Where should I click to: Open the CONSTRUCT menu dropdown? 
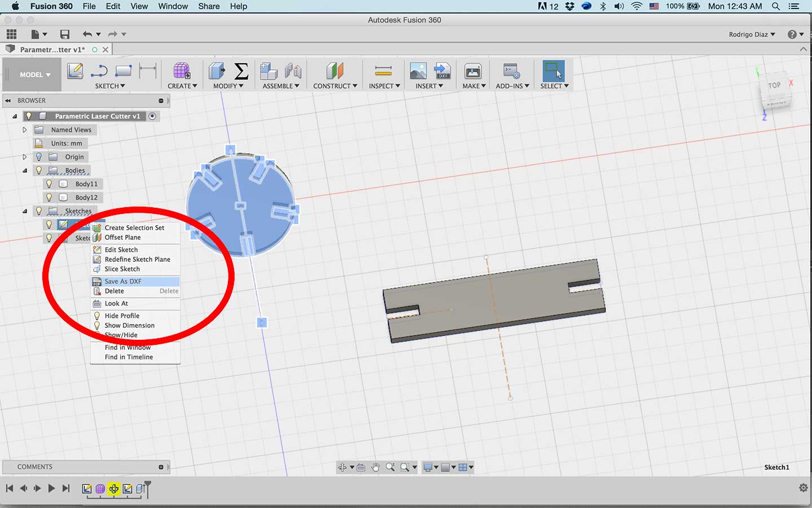pyautogui.click(x=335, y=86)
